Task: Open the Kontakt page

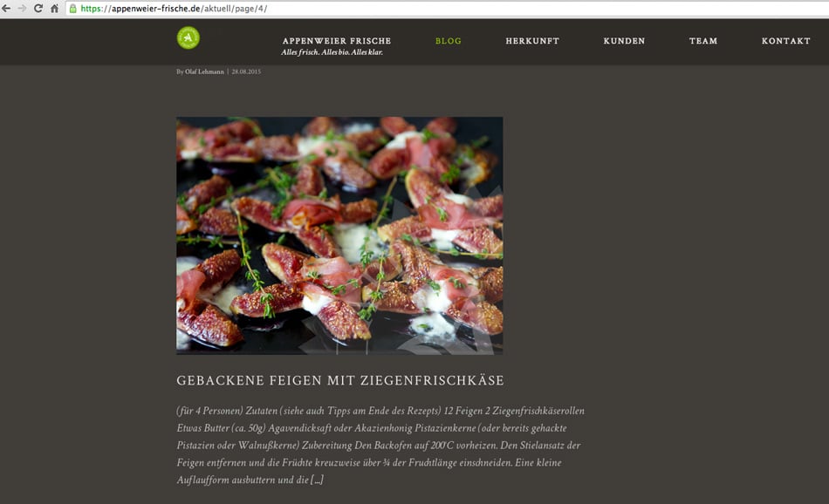Action: pyautogui.click(x=786, y=41)
